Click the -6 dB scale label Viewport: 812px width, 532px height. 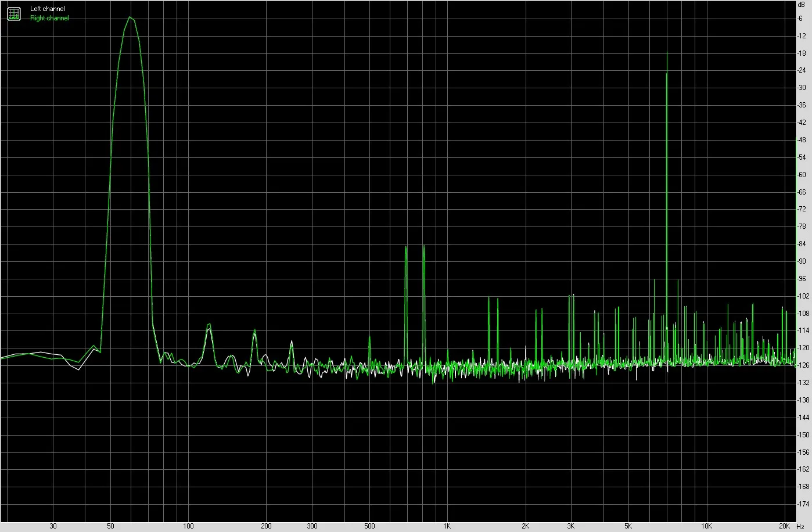pyautogui.click(x=802, y=19)
